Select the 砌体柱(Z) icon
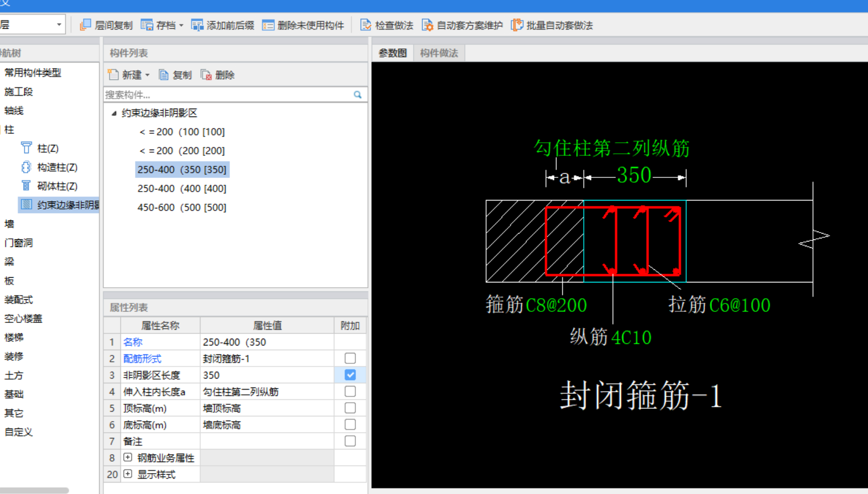868x494 pixels. (x=26, y=186)
